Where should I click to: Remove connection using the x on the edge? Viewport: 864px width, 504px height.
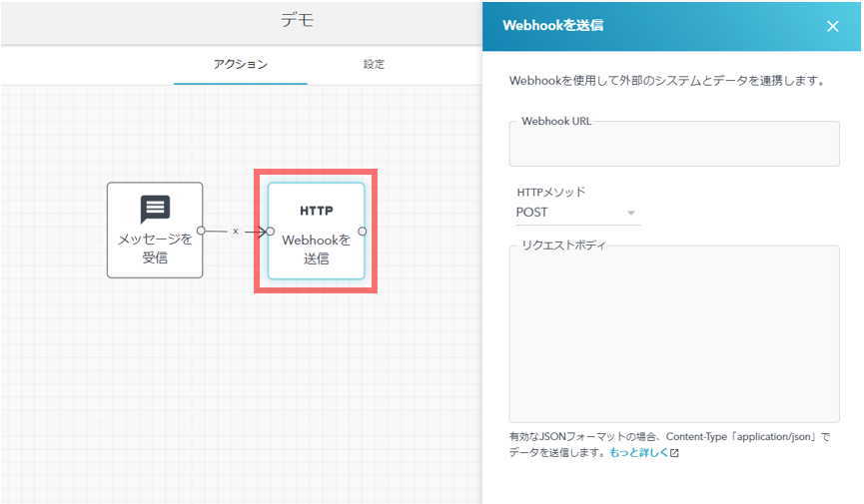pos(236,231)
